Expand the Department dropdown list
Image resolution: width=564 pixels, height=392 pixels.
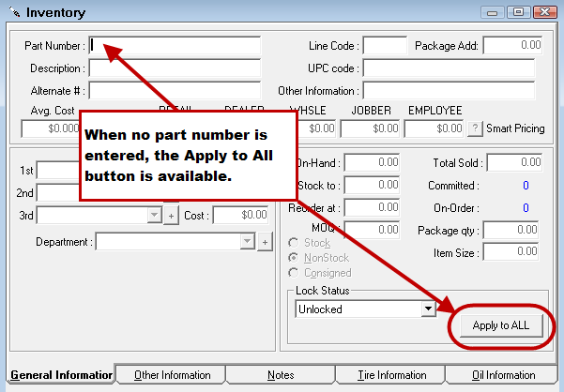(x=248, y=242)
